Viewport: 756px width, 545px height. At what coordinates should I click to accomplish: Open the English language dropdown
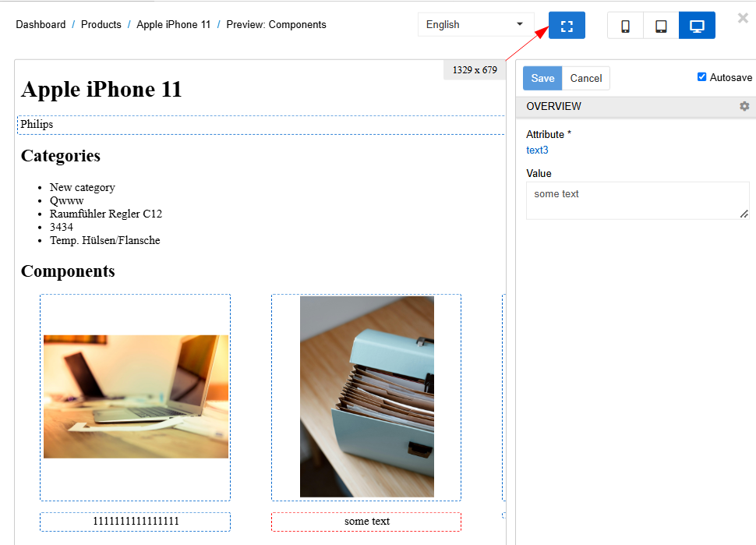click(475, 25)
